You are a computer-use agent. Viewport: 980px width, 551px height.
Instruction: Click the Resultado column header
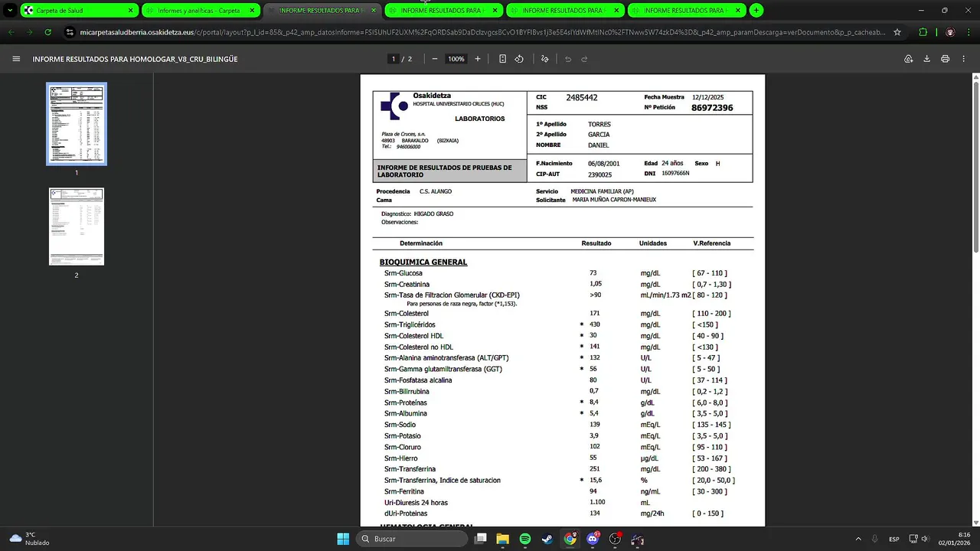[x=596, y=243]
